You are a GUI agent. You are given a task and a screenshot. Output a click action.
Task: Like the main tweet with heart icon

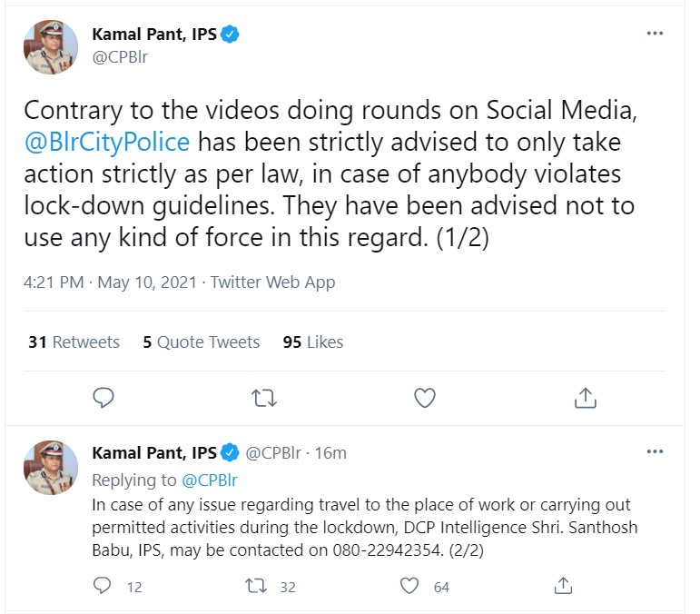pyautogui.click(x=425, y=398)
